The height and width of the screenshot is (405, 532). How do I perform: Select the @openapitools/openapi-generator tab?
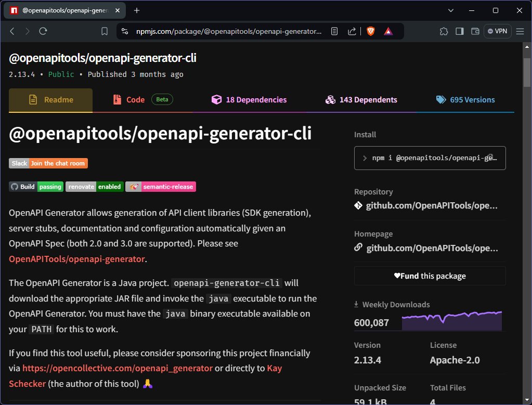click(64, 10)
